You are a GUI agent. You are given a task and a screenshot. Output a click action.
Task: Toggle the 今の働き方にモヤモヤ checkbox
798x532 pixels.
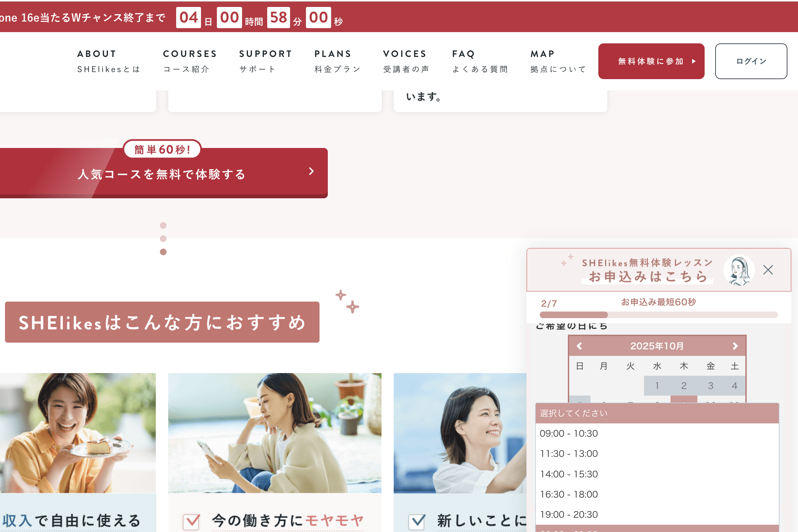coord(191,521)
